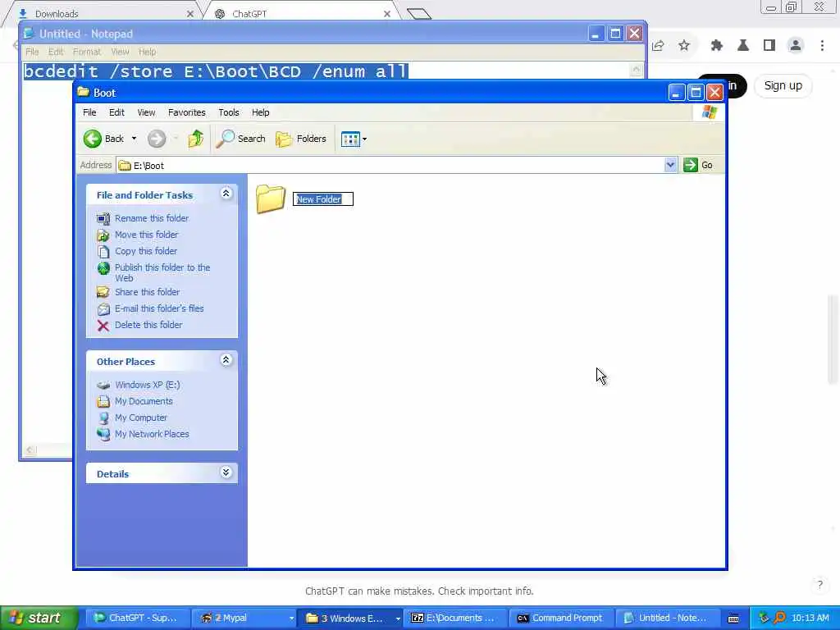
Task: Click Copy this folder
Action: coord(146,251)
